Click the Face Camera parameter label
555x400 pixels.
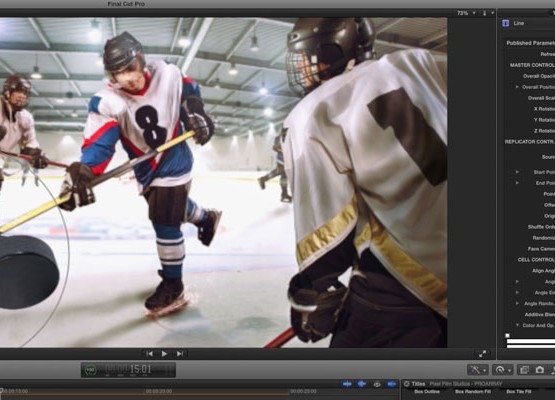click(541, 249)
